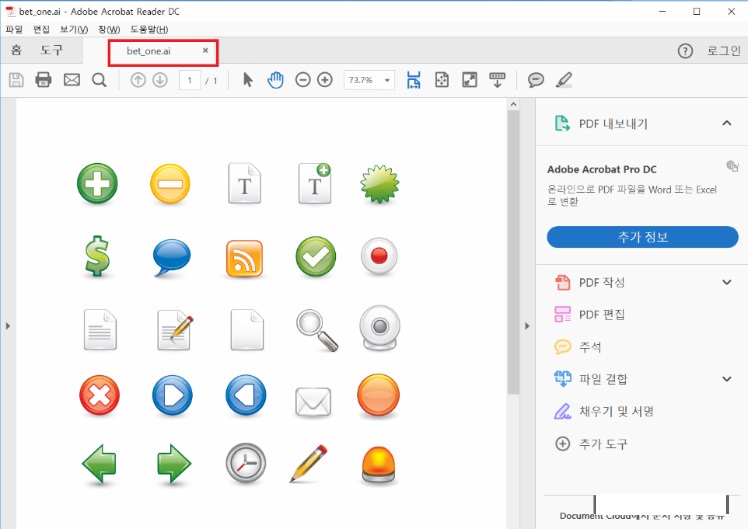
Task: Open the 도움말(H) menu
Action: pyautogui.click(x=149, y=30)
